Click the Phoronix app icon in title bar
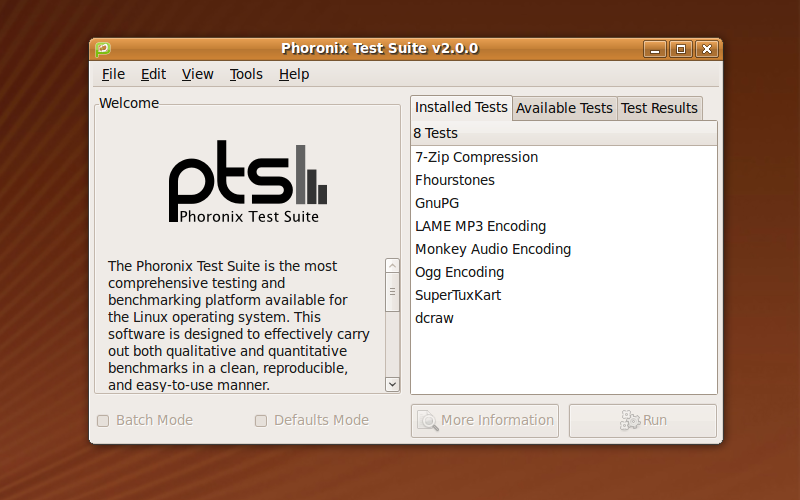Screen dimensions: 800x500 pos(103,49)
